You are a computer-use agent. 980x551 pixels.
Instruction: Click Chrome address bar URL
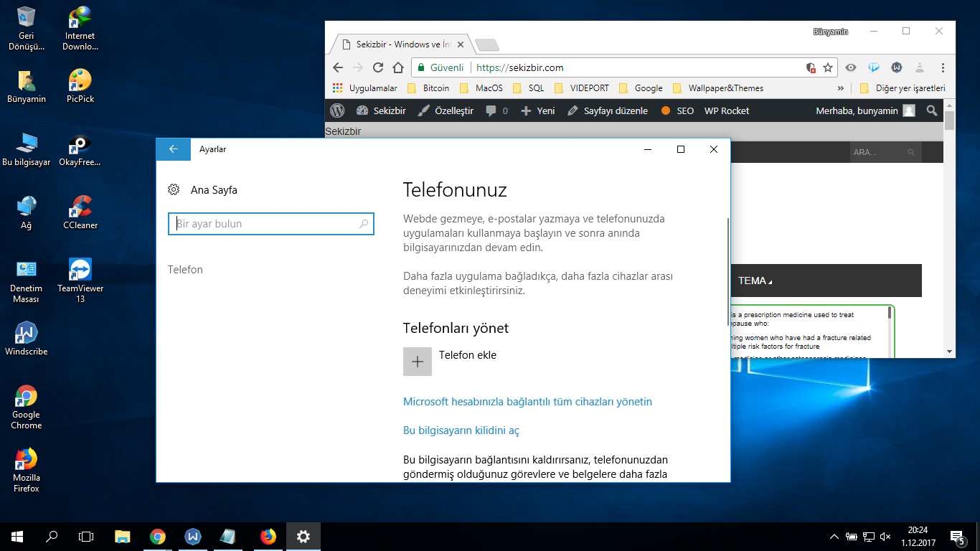click(520, 67)
